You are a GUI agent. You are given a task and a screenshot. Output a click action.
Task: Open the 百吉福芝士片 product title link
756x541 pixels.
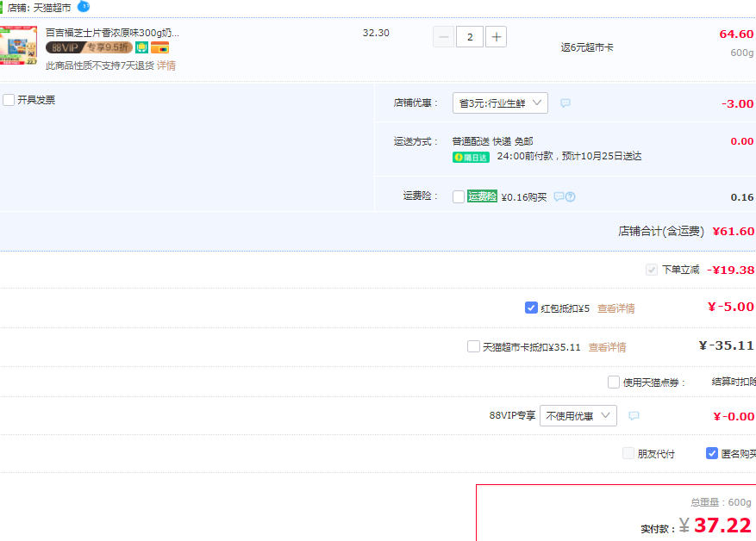pos(112,33)
